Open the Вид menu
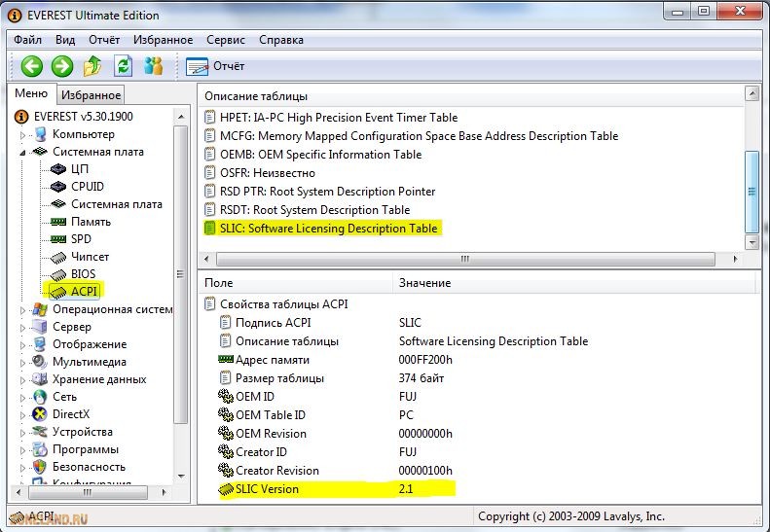The width and height of the screenshot is (770, 532). (x=65, y=40)
